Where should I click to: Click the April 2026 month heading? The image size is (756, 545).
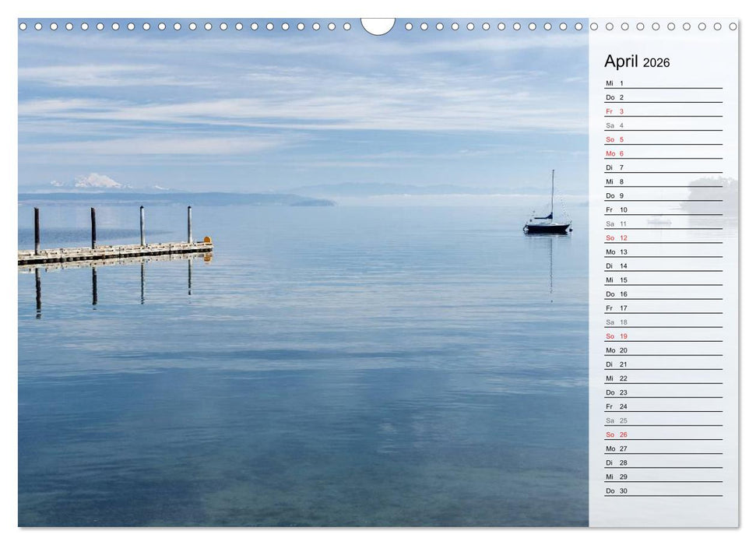[635, 62]
